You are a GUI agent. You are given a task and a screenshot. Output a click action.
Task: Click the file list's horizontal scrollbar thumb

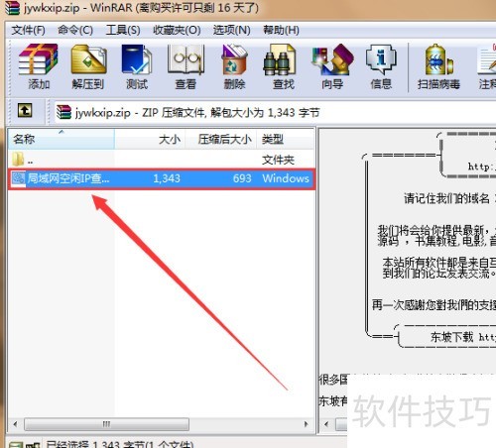106,424
